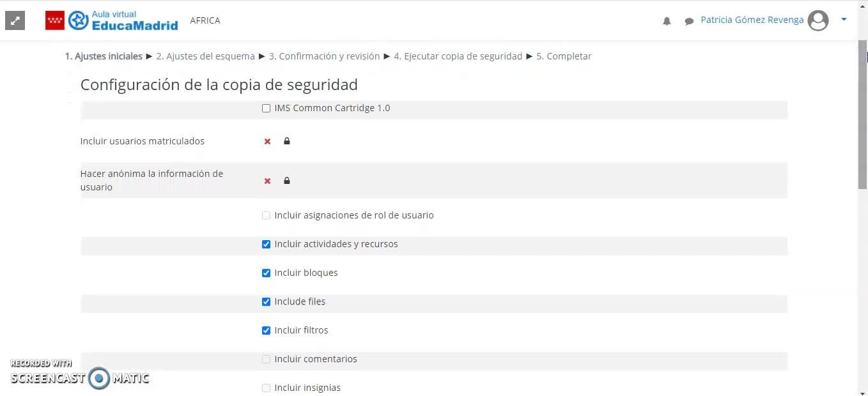This screenshot has height=396, width=868.
Task: Uncheck the Incluir filtros option
Action: click(266, 331)
